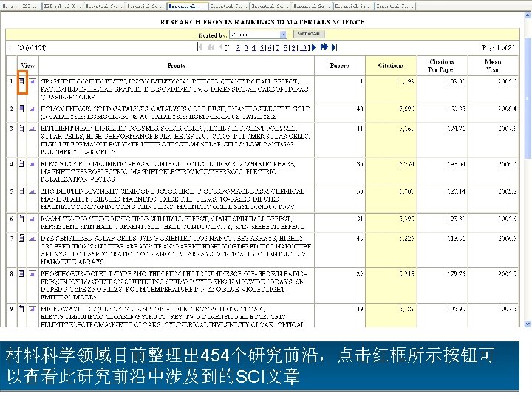The width and height of the screenshot is (532, 399).
Task: Open papers list for homogeneous gold catalysis front
Action: tap(21, 109)
